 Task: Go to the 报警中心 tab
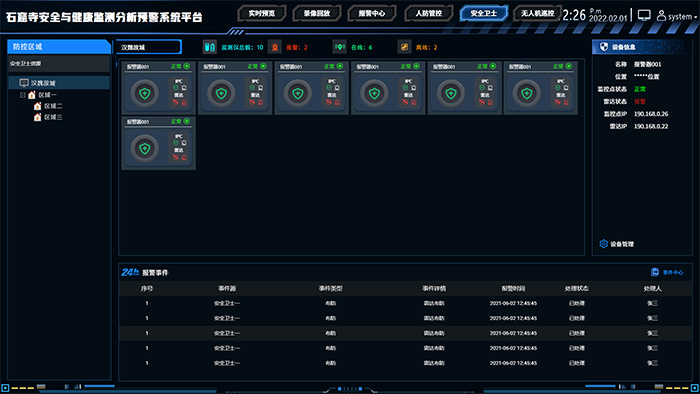pos(372,13)
